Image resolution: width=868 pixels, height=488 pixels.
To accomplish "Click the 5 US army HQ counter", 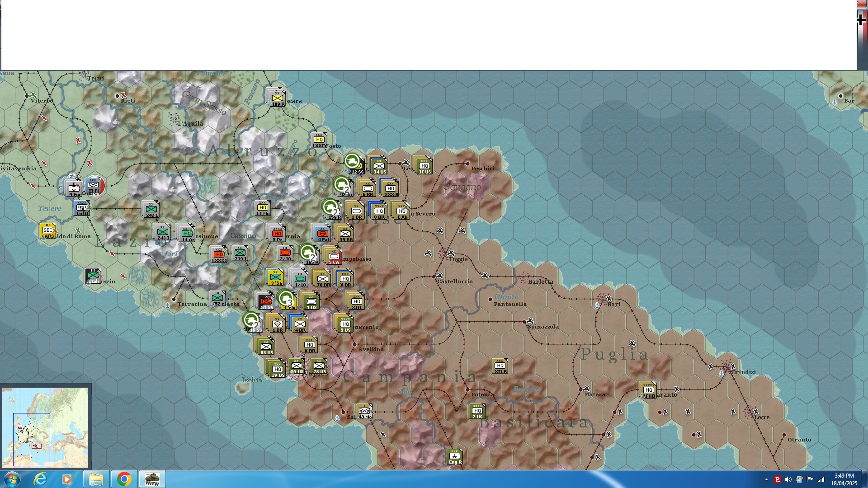I will coord(345,324).
